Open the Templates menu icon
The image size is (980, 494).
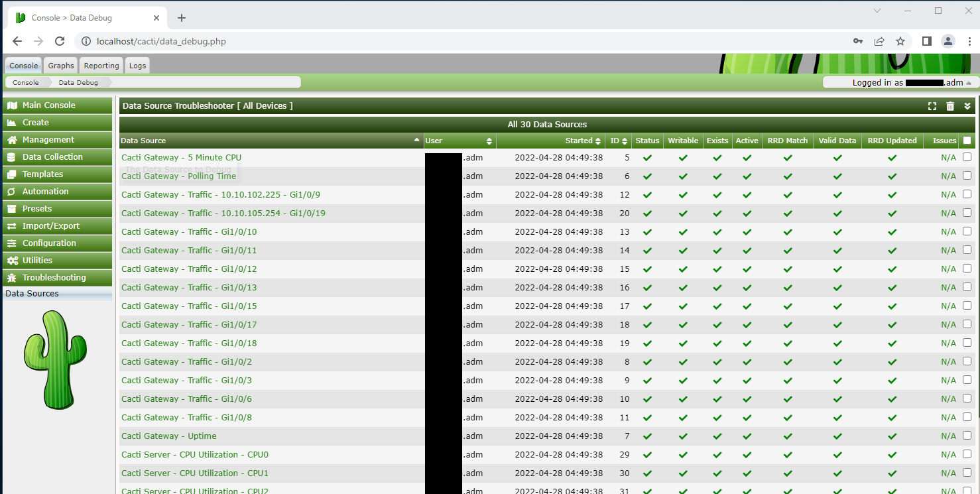coord(12,174)
